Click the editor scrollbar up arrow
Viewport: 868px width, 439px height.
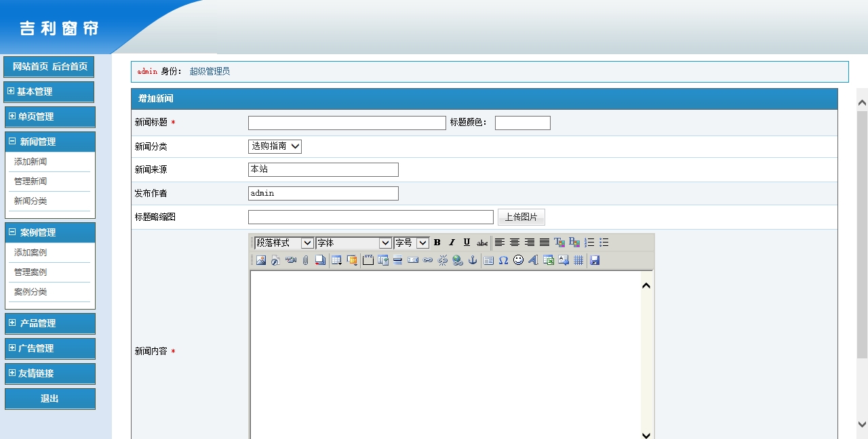646,286
